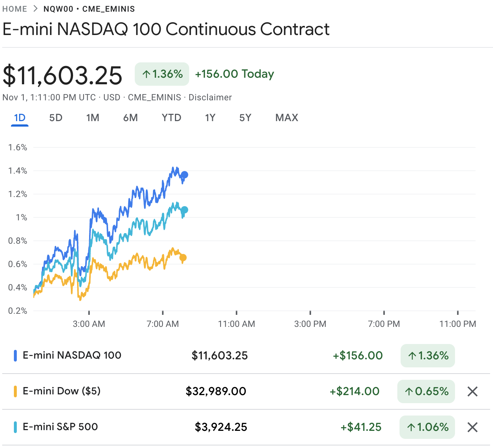Click the teal S&P 500 line endpoint dot

pyautogui.click(x=184, y=210)
